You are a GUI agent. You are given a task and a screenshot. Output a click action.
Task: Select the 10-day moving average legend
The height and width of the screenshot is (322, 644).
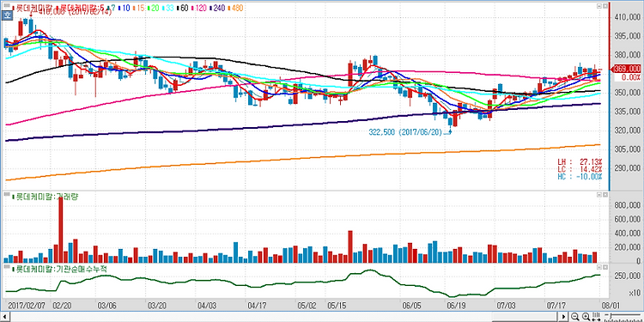tap(124, 8)
